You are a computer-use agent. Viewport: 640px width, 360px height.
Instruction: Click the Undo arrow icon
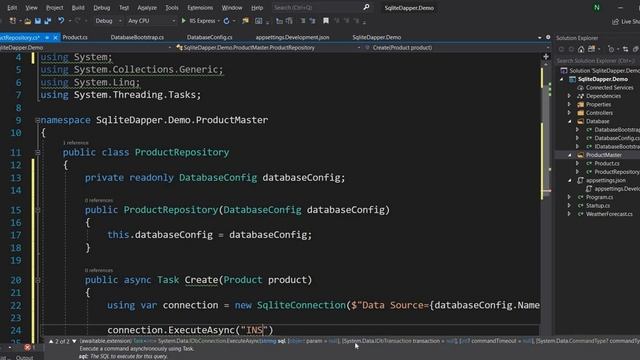(61, 20)
